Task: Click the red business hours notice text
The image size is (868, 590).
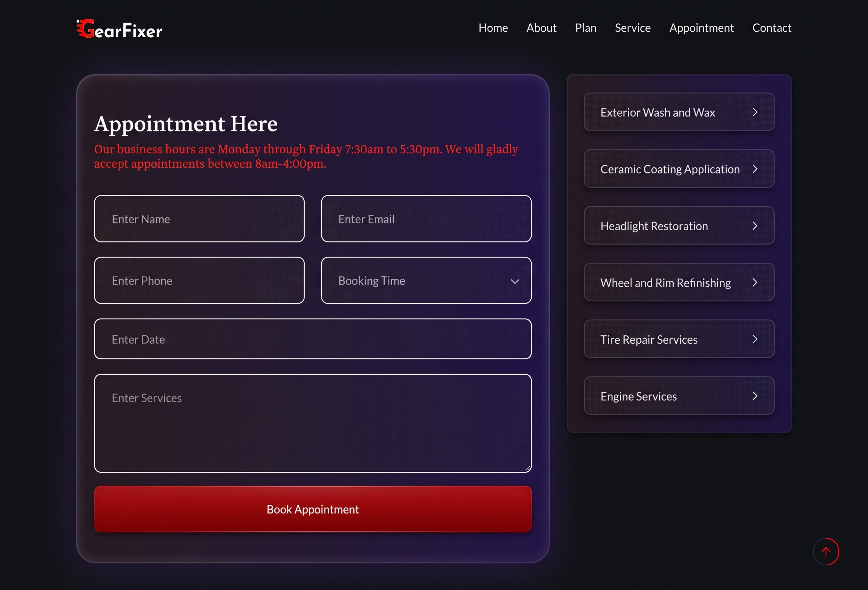Action: 306,156
